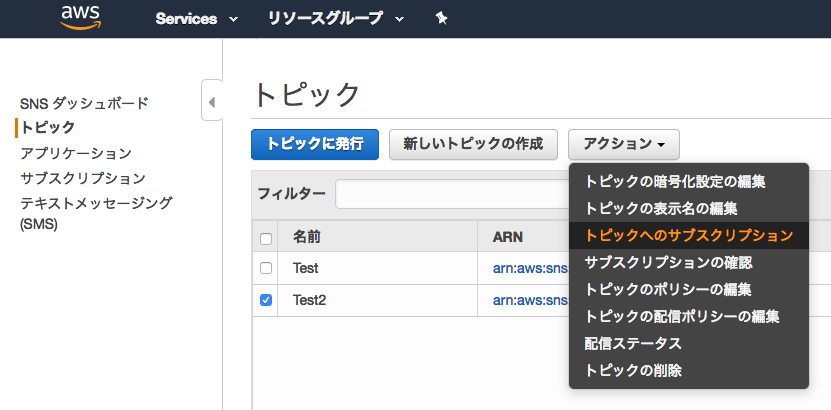This screenshot has width=831, height=410.
Task: Click the フィルター text input field
Action: point(450,194)
